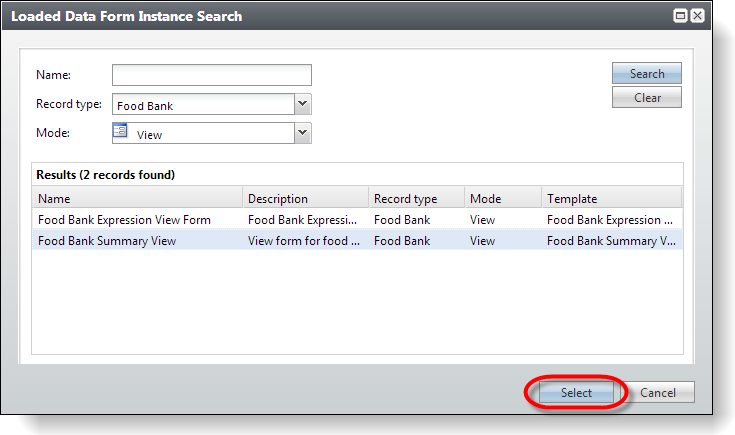Viewport: 735px width, 435px height.
Task: Clear the search criteria
Action: pos(647,98)
